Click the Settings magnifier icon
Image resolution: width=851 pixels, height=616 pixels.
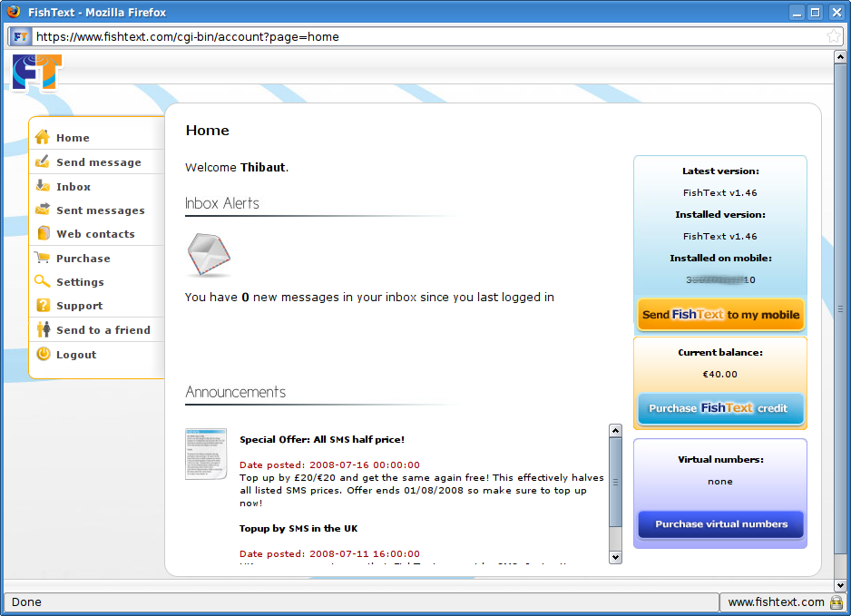pos(42,282)
